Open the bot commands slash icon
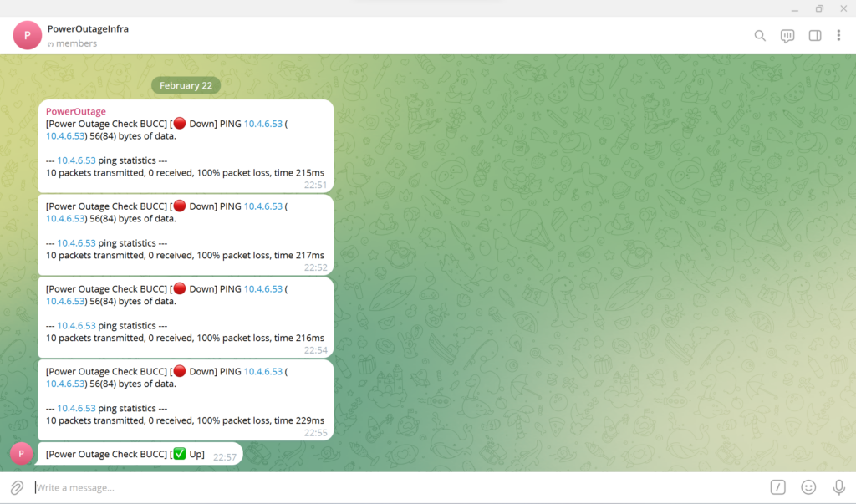 [x=777, y=487]
